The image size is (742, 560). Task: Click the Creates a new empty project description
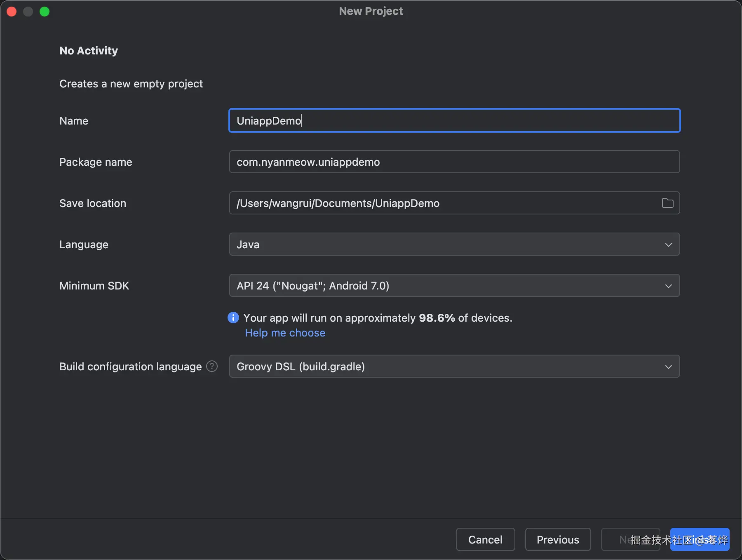pyautogui.click(x=131, y=84)
